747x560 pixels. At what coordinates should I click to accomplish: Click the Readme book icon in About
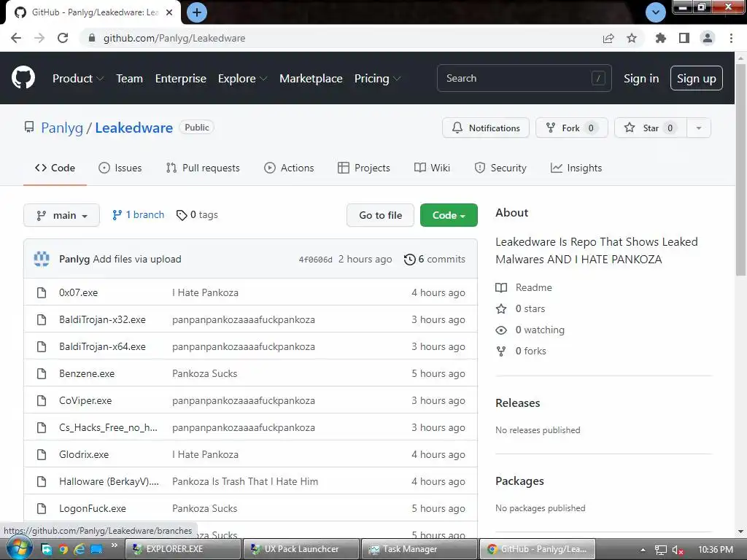click(501, 287)
